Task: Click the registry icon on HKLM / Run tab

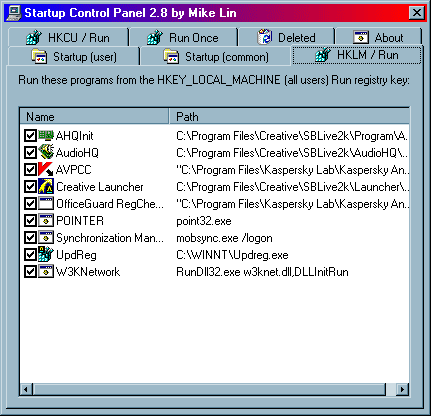Action: click(323, 55)
